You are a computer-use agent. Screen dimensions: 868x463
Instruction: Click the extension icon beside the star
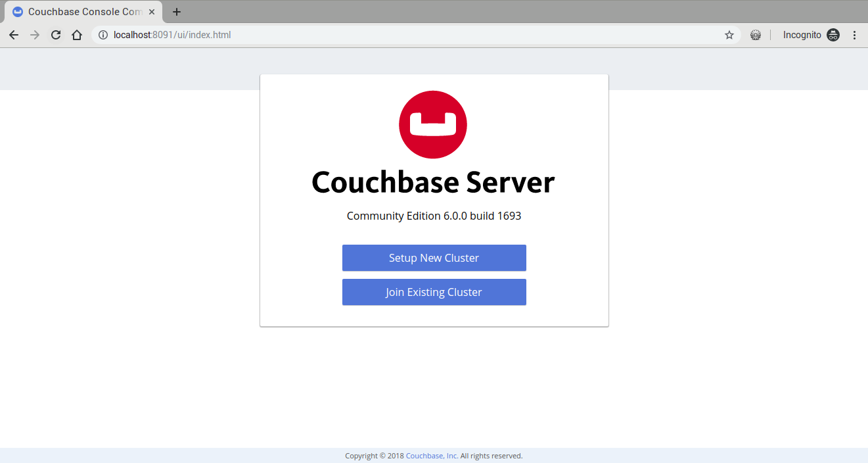click(756, 35)
